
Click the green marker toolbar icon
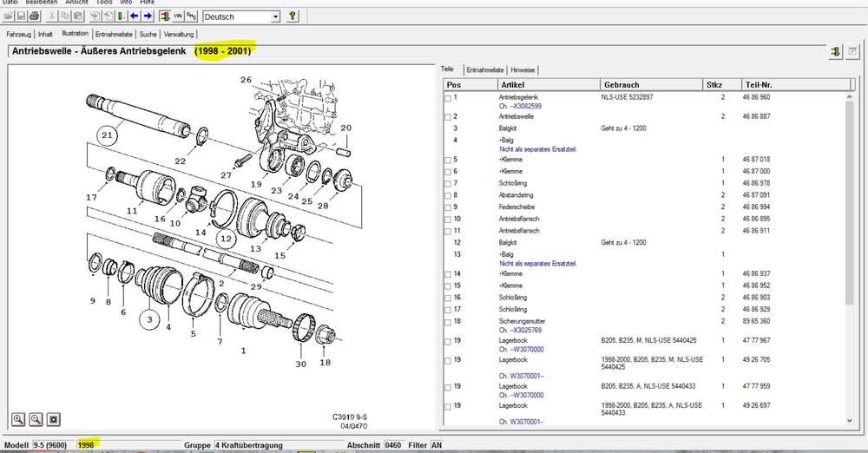click(x=122, y=16)
